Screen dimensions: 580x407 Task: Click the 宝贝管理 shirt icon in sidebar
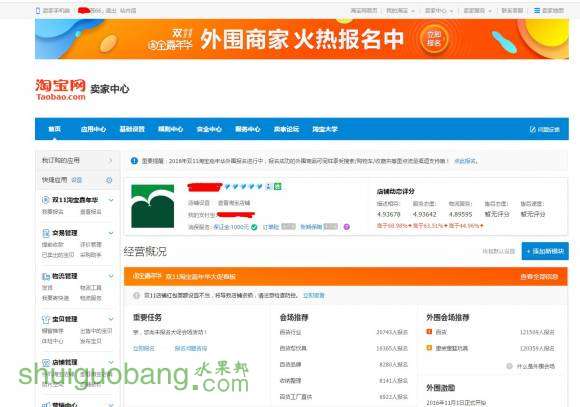click(x=46, y=319)
